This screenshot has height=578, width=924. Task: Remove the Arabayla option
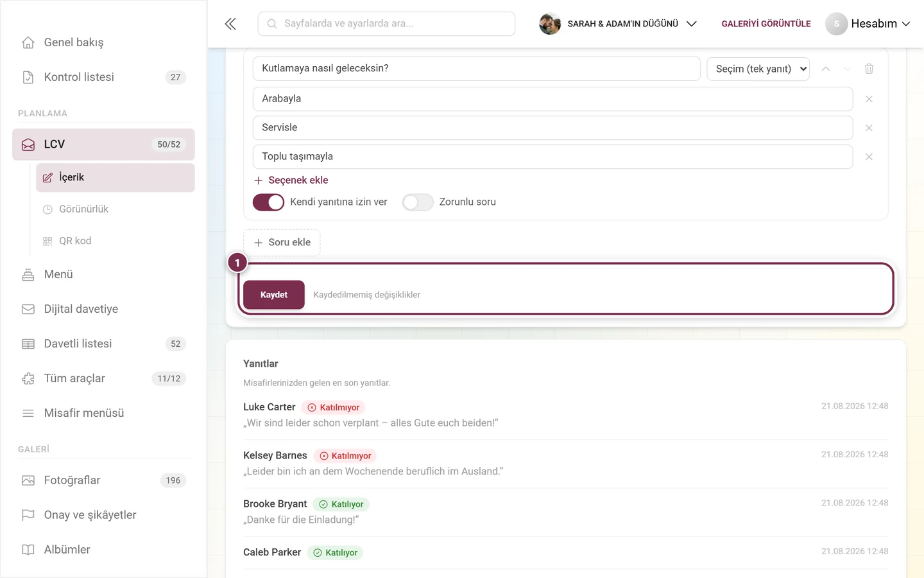[x=869, y=99]
